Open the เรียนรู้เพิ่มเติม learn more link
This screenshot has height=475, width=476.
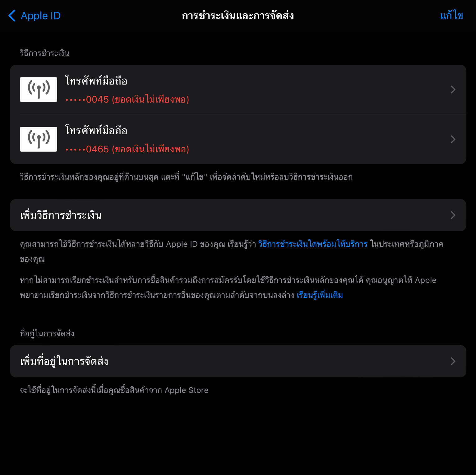(320, 295)
